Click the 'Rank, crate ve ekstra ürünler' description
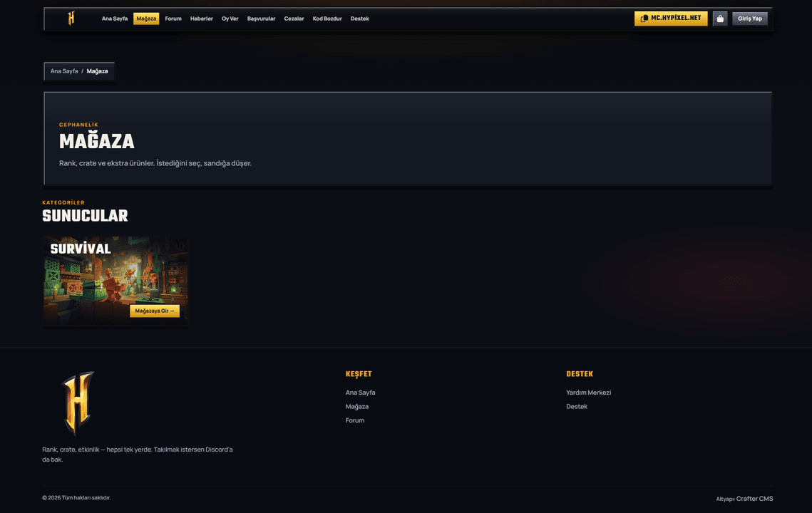 click(x=155, y=163)
